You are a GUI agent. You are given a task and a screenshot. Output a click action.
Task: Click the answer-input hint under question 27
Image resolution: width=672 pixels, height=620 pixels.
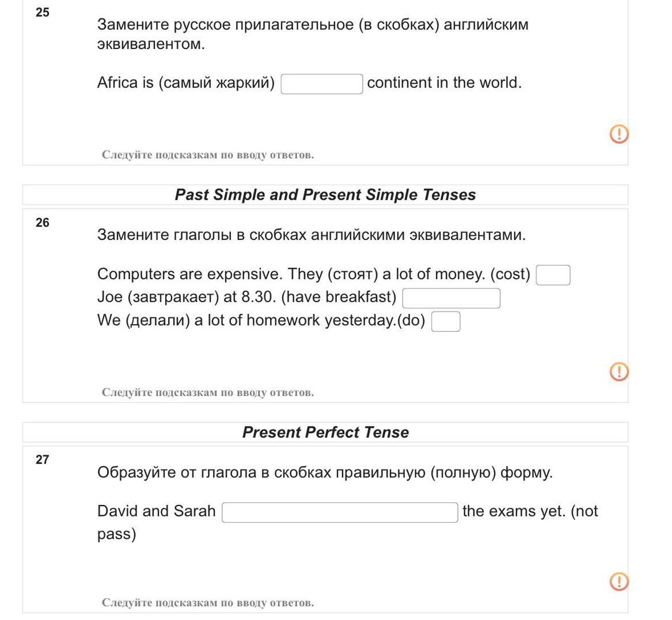click(x=208, y=603)
